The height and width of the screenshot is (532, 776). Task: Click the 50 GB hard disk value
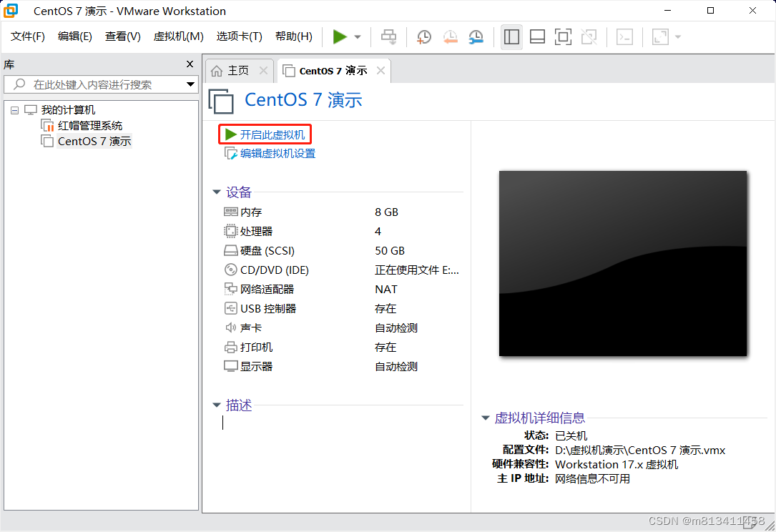[x=390, y=251]
